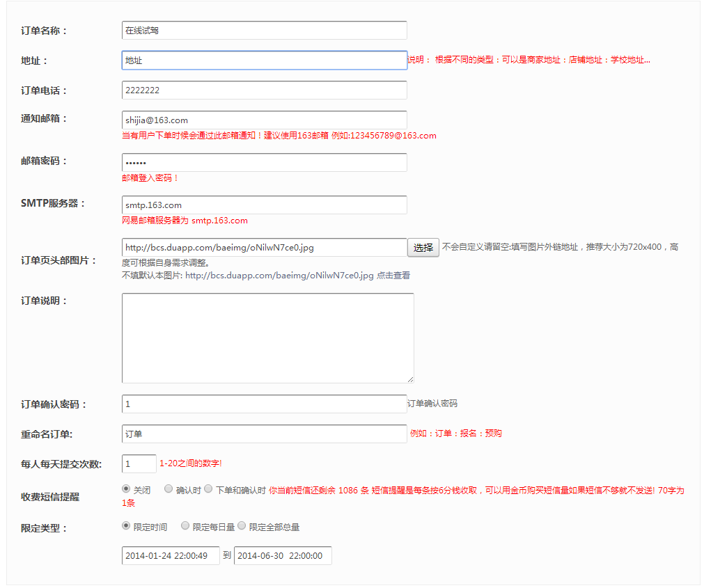Click inside the 订单说明 text area

point(267,337)
